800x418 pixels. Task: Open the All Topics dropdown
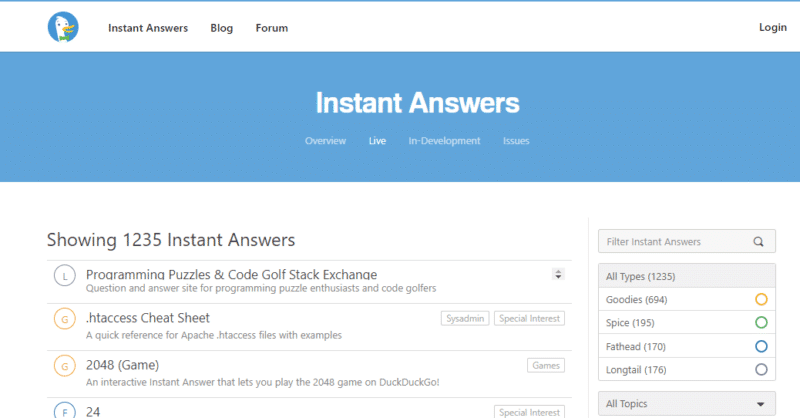pos(687,404)
